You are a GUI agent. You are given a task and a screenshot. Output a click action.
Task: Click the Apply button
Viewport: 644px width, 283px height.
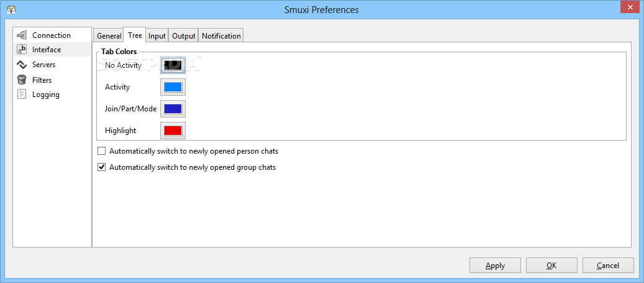(x=496, y=266)
